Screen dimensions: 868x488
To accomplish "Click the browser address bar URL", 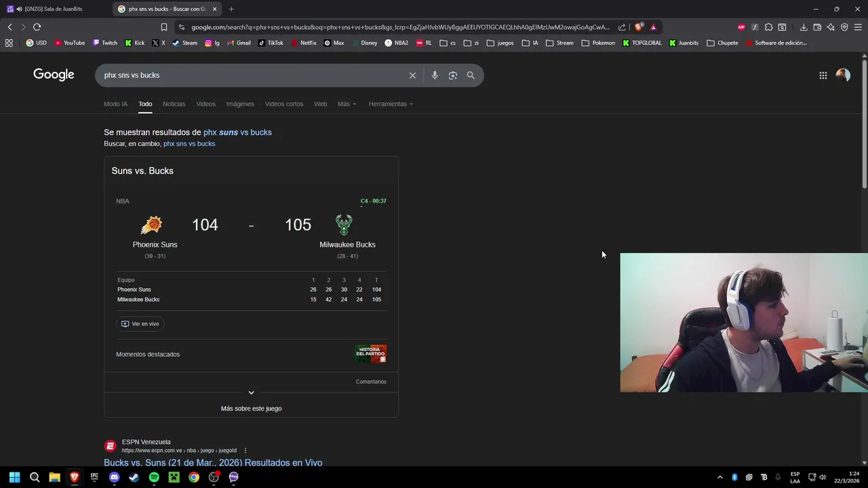I will 400,27.
